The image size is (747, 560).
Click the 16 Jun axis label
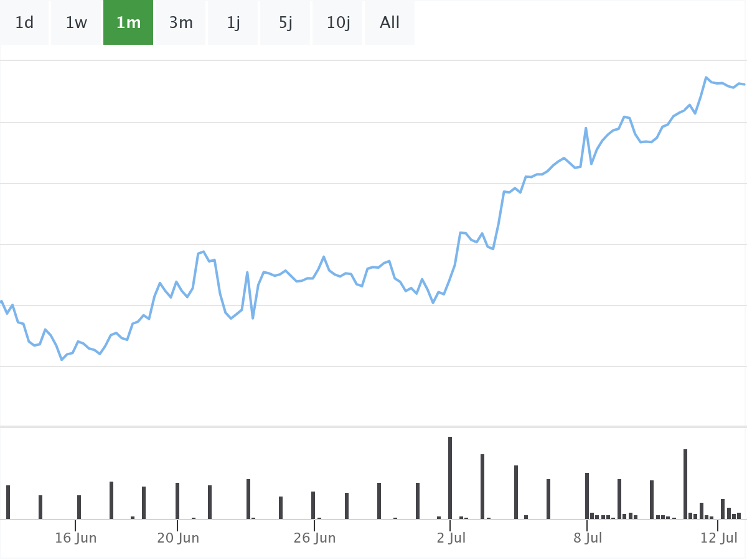tap(76, 538)
